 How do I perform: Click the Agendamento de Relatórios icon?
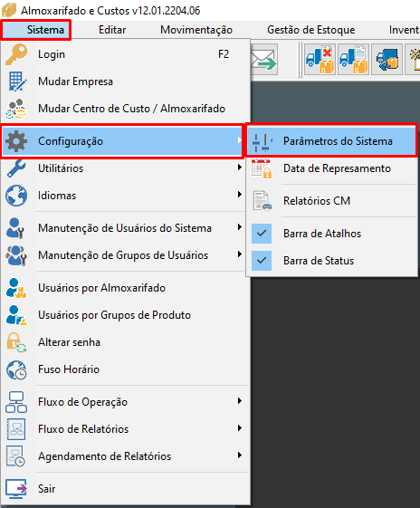pyautogui.click(x=16, y=456)
